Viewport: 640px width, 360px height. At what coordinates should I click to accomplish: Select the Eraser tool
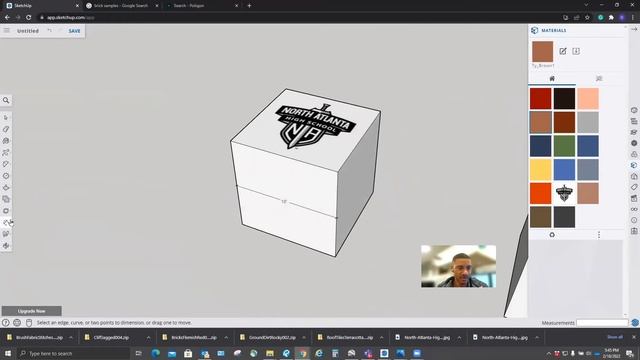[6, 129]
